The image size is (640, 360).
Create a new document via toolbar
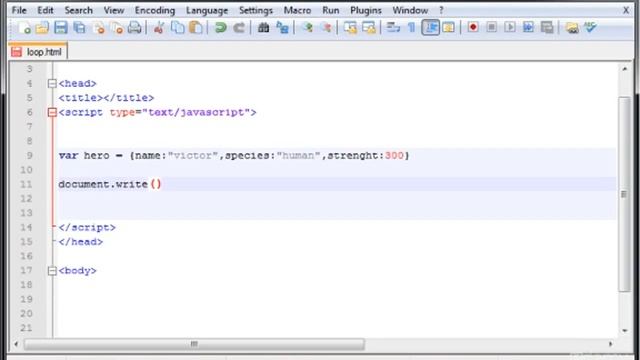click(x=24, y=27)
